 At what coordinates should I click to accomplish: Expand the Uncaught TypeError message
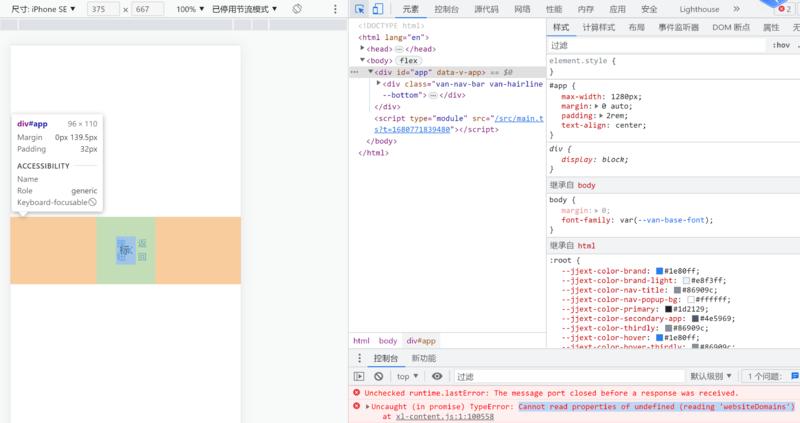pos(367,407)
